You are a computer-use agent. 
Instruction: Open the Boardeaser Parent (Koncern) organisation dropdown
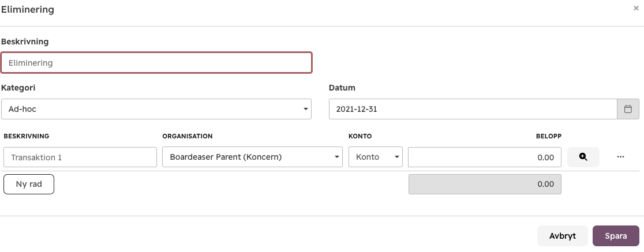(252, 157)
